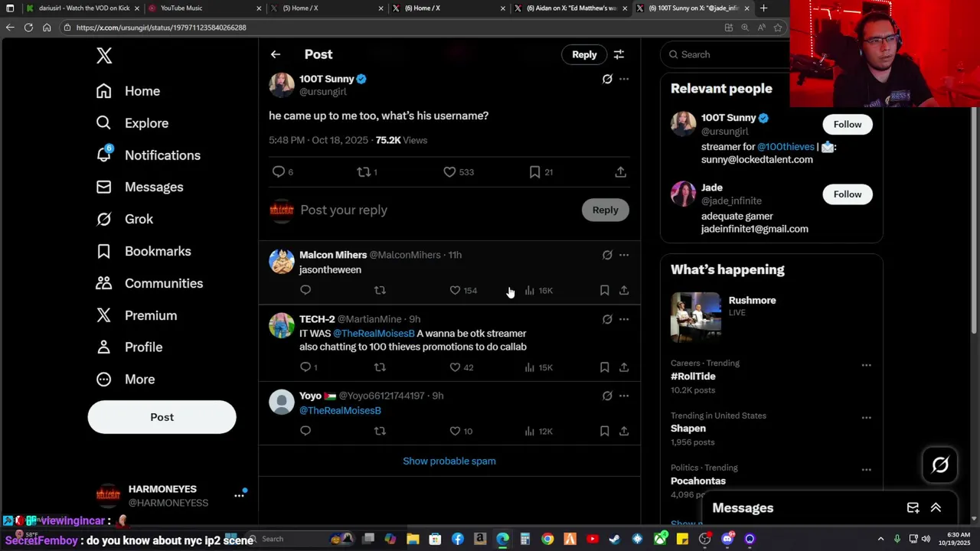980x551 pixels.
Task: Open @TheRealMoisesB mention in TECH-2 reply
Action: click(374, 334)
